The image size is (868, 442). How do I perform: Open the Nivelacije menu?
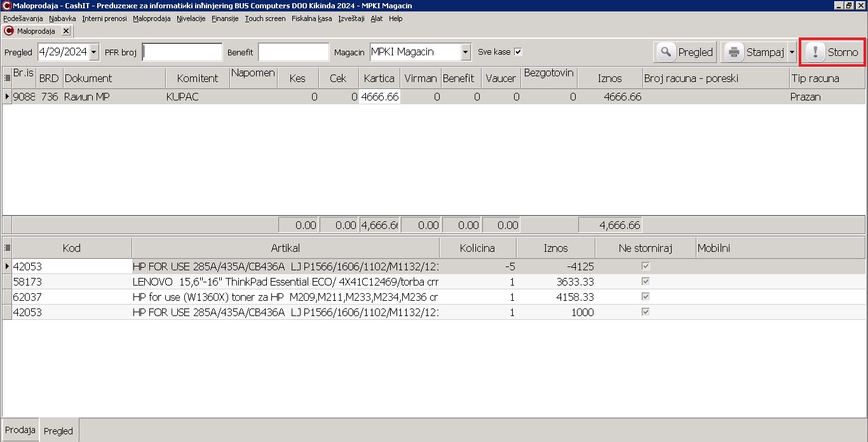coord(191,18)
